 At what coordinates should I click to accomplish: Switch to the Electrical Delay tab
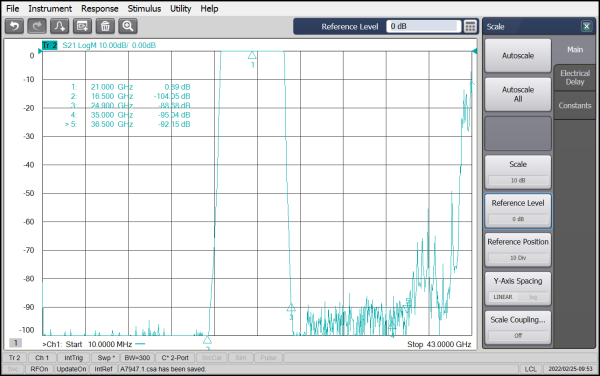coord(575,77)
